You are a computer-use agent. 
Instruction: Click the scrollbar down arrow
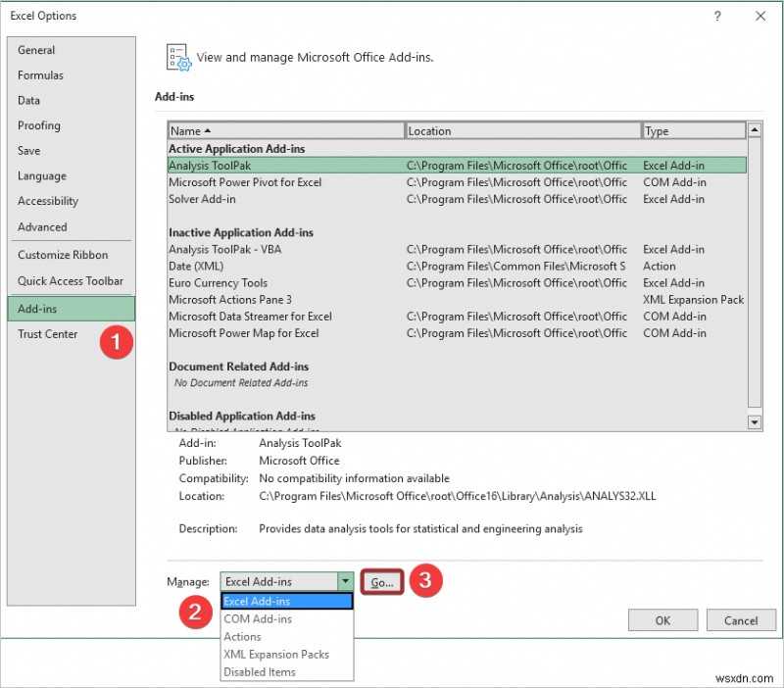tap(754, 423)
